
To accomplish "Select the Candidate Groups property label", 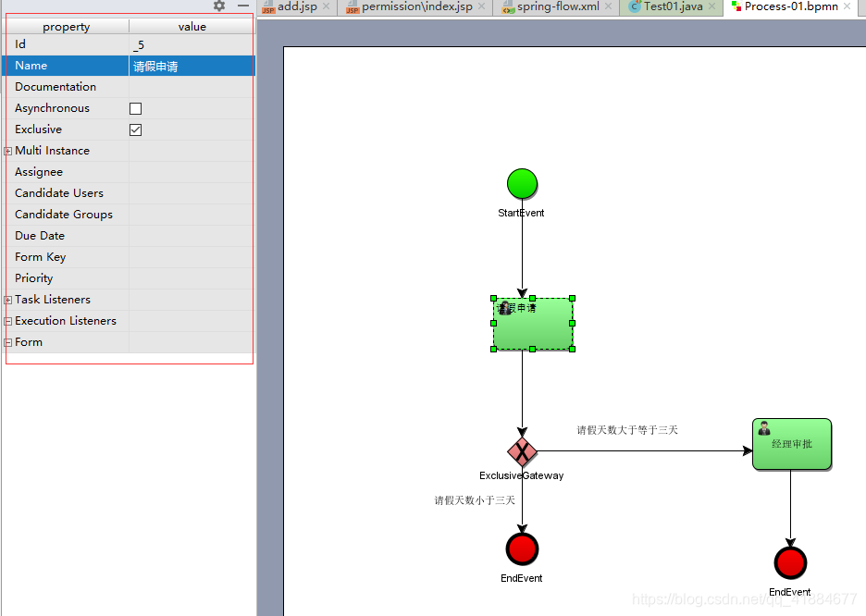I will [64, 215].
